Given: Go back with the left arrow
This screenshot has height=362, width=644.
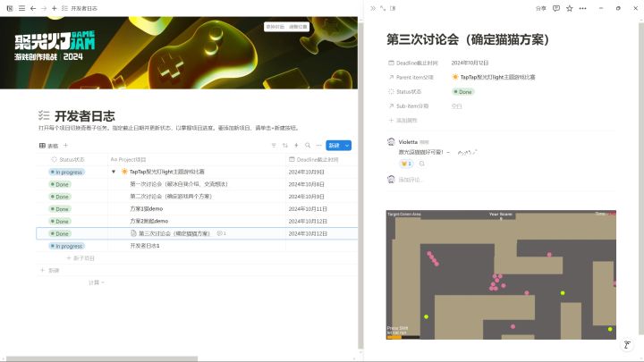Looking at the screenshot, I should click(33, 8).
